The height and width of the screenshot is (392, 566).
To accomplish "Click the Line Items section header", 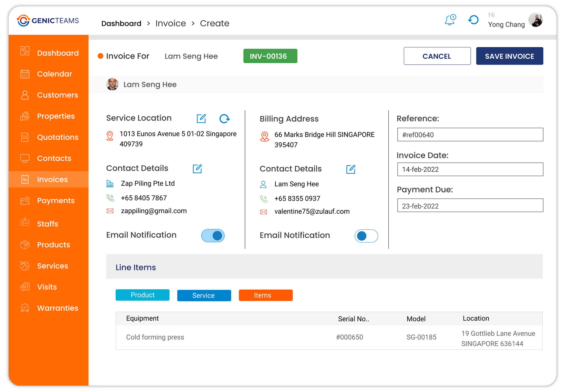I will [324, 267].
